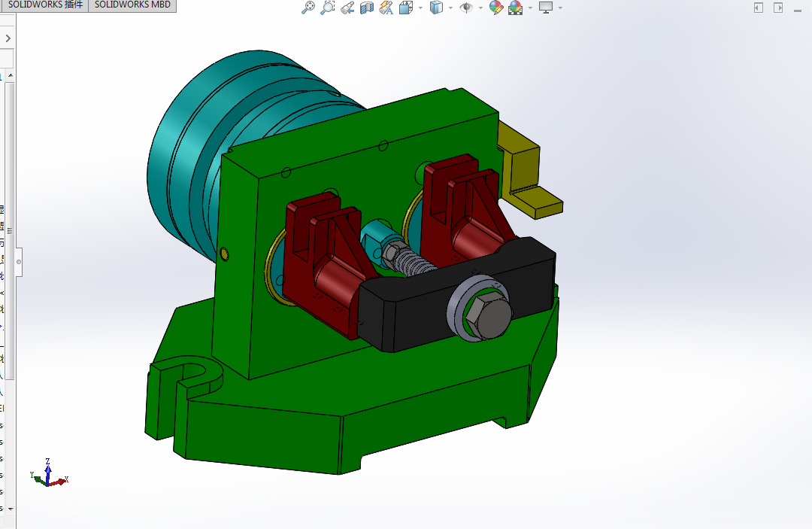Click right window arrangement icon top right
This screenshot has width=812, height=529.
778,8
